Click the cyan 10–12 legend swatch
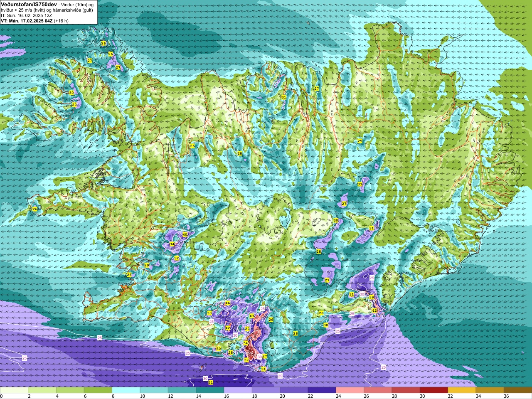Image resolution: width=532 pixels, height=399 pixels. [x=154, y=390]
